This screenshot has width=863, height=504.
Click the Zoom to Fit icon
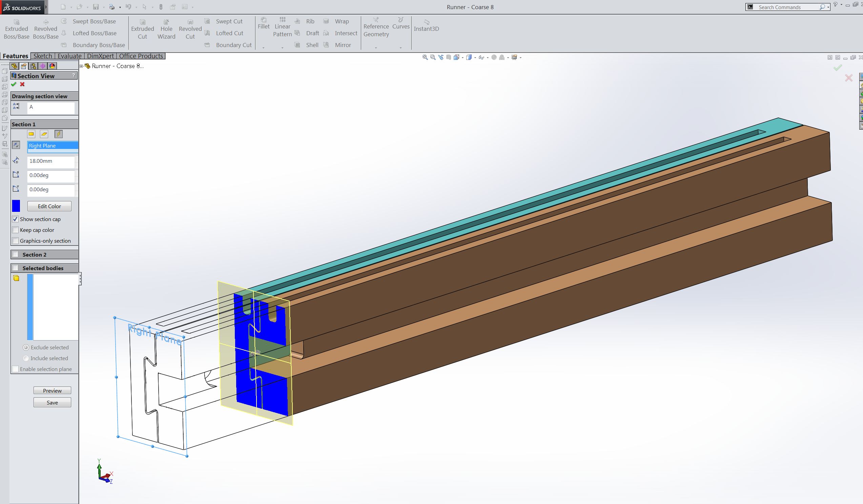pos(424,57)
